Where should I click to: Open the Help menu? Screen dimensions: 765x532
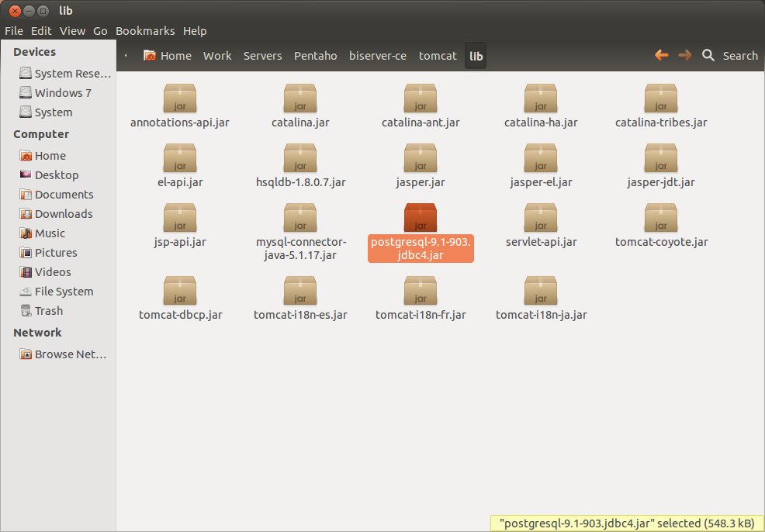click(195, 31)
